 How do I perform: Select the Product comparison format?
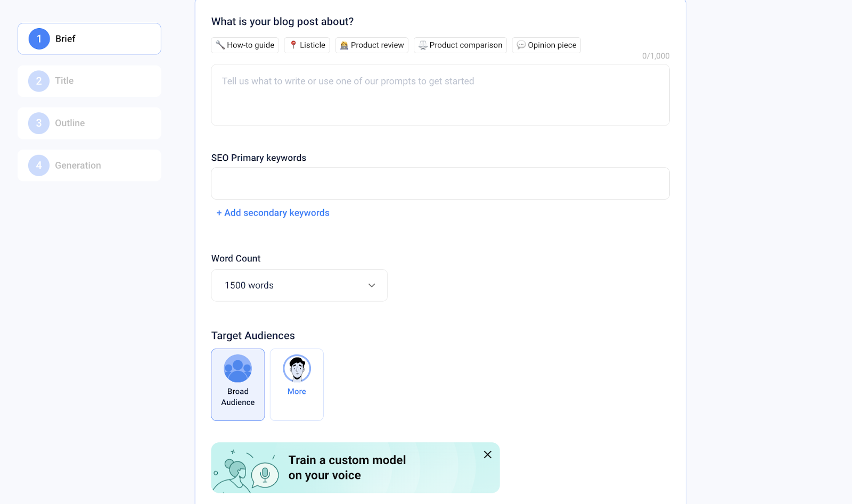coord(460,45)
